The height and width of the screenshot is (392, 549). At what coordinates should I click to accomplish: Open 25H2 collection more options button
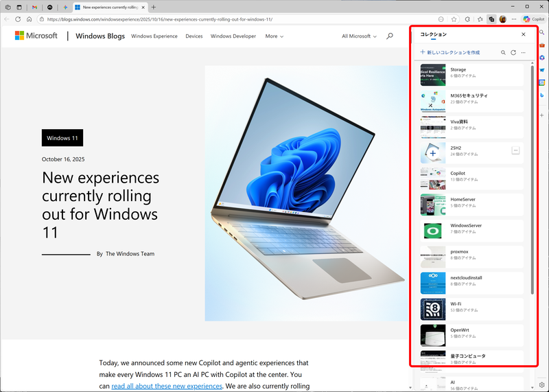click(x=515, y=150)
